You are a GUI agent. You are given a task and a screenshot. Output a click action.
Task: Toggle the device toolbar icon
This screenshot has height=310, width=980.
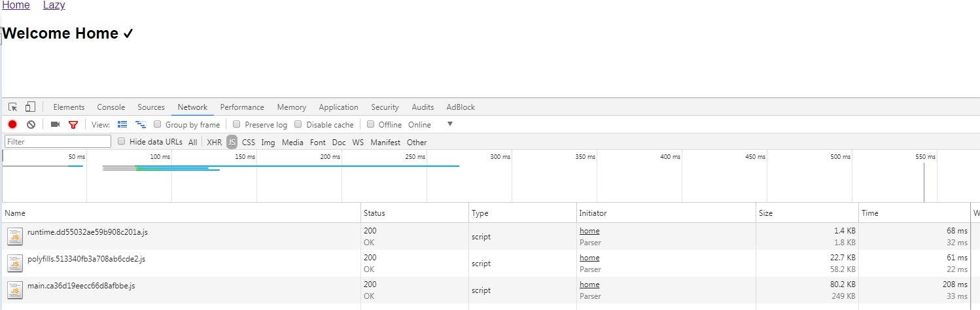(x=30, y=107)
